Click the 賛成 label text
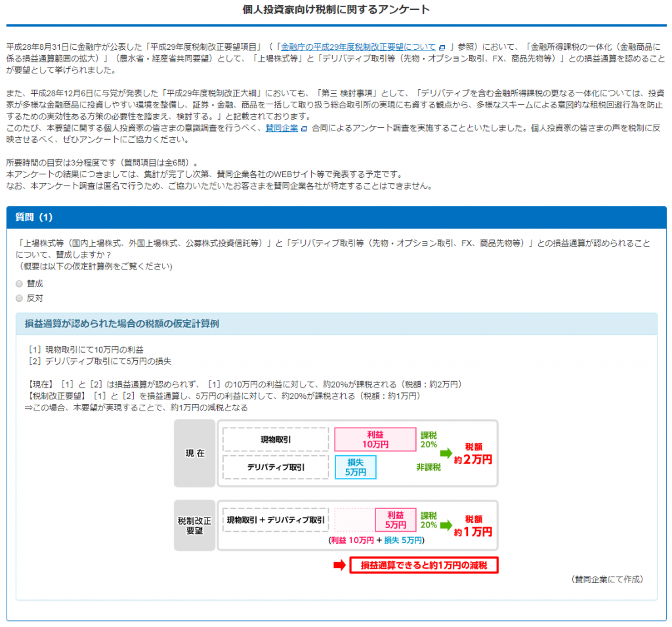The width and height of the screenshot is (672, 627). pos(35,284)
